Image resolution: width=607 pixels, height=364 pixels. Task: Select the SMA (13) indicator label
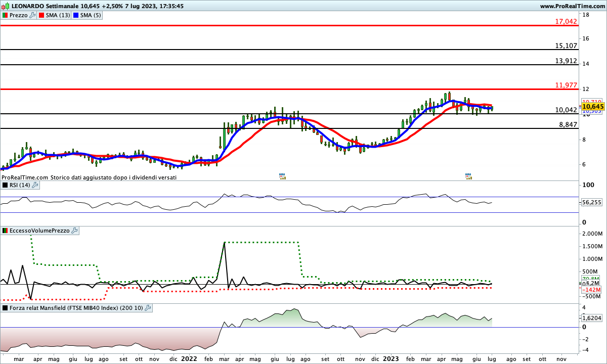pyautogui.click(x=58, y=16)
